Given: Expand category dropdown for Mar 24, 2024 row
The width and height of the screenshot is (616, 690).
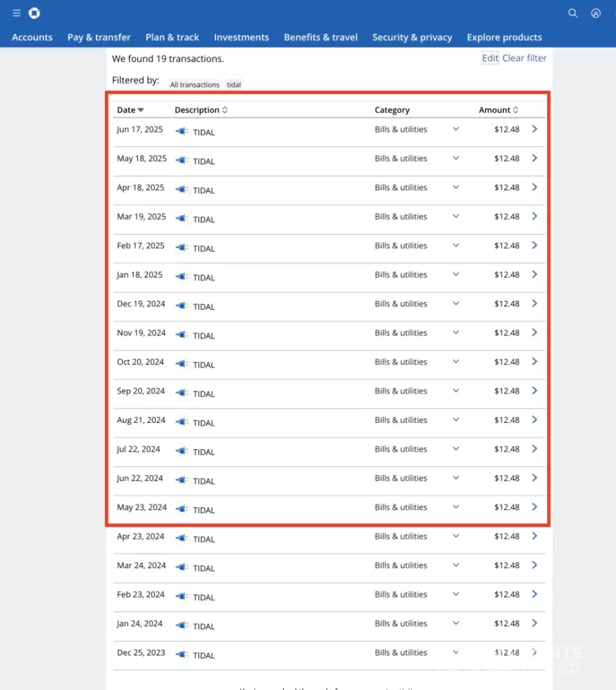Looking at the screenshot, I should click(x=456, y=564).
